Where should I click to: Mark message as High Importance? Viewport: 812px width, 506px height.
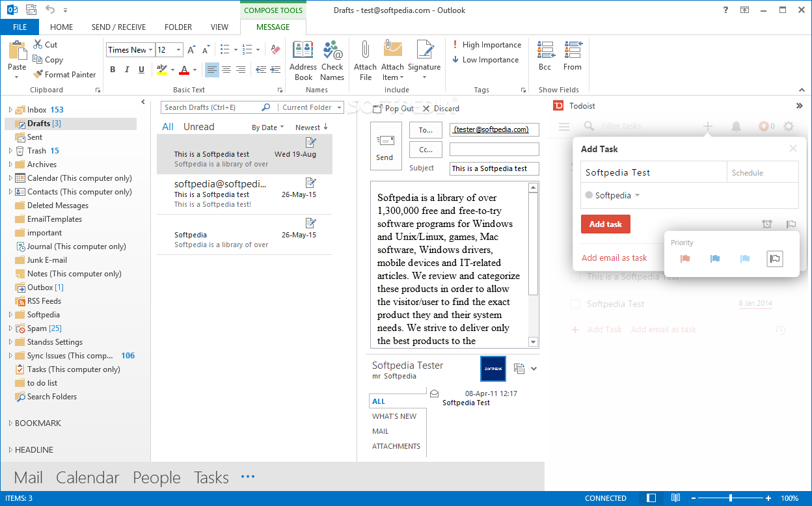[x=487, y=45]
